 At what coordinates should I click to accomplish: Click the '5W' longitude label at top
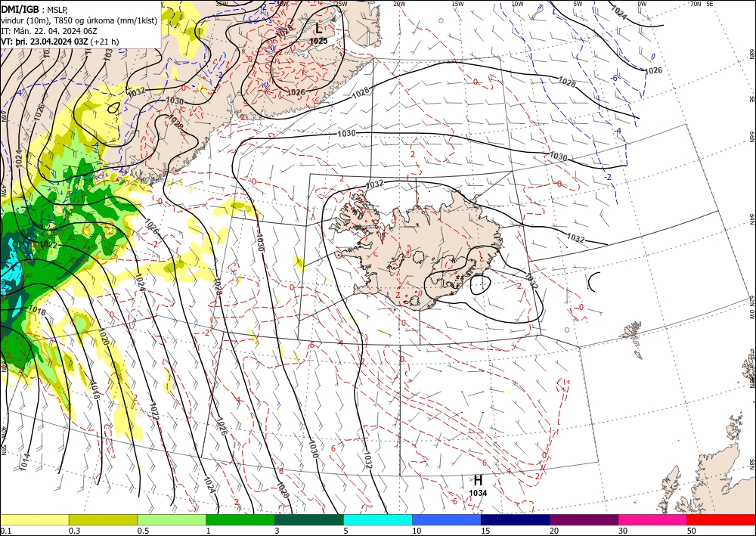578,4
